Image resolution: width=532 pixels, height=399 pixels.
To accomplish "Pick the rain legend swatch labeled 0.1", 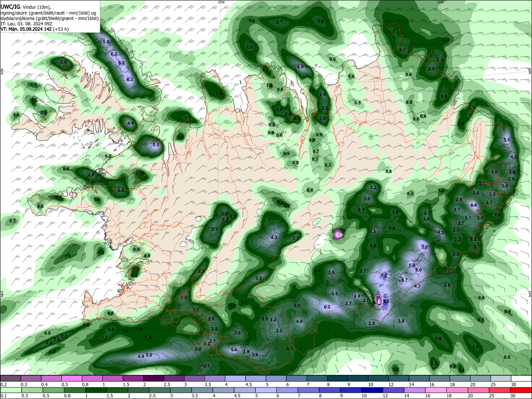I will (10, 390).
